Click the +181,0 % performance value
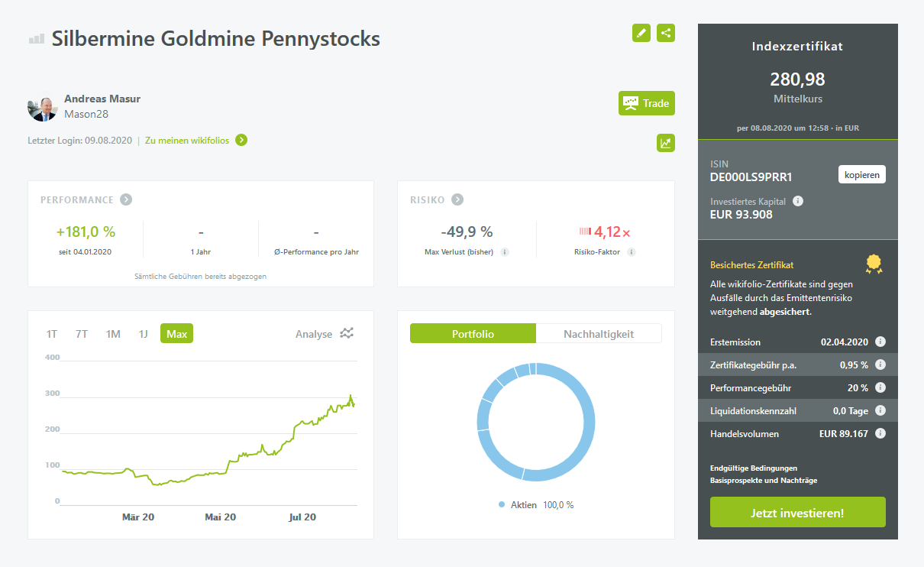Screen dimensions: 924x567 [x=86, y=232]
